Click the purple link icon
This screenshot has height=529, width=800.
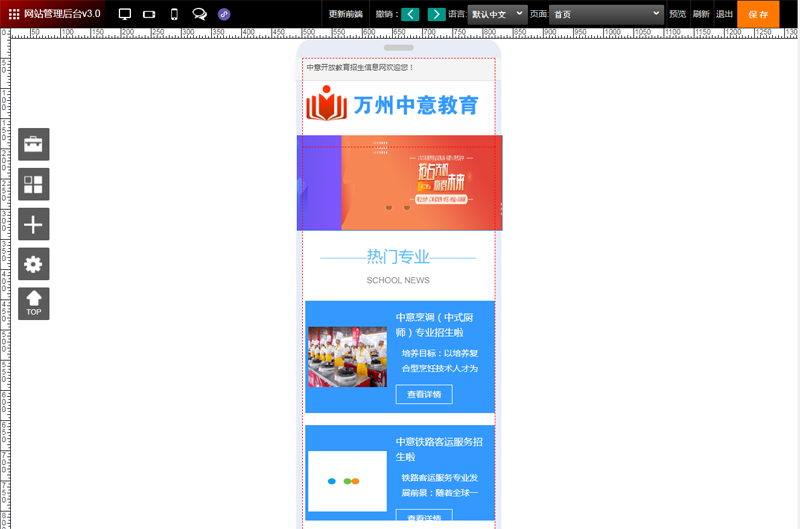224,14
